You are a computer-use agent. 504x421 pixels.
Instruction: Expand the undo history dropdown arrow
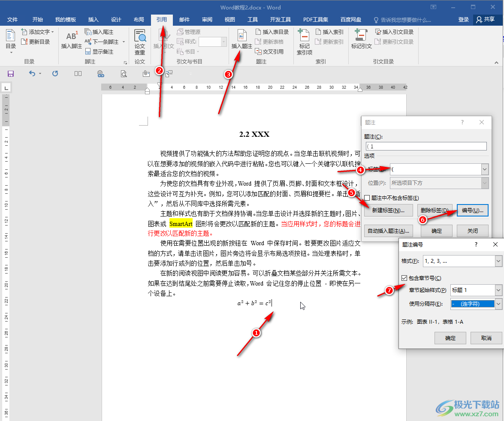pos(40,74)
